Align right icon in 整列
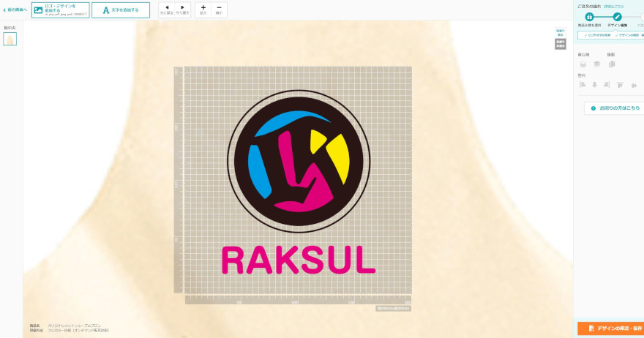Screen dimensions: 644x338 (607, 85)
